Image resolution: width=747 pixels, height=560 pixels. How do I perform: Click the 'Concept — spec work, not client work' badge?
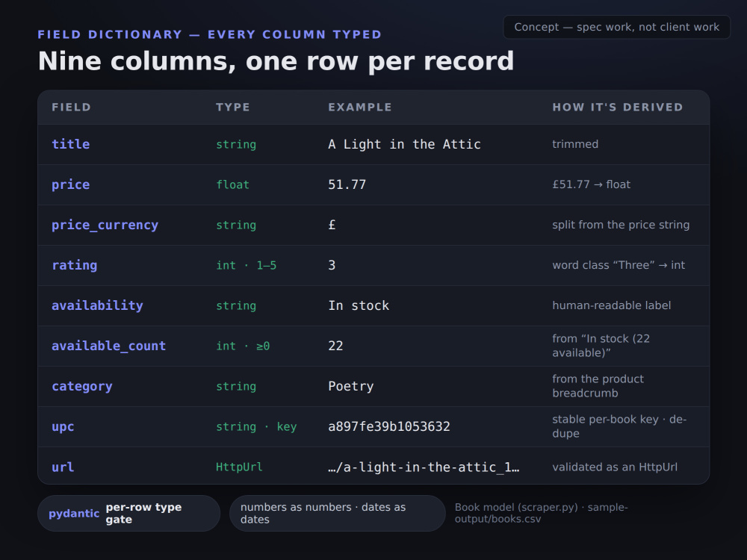point(616,27)
